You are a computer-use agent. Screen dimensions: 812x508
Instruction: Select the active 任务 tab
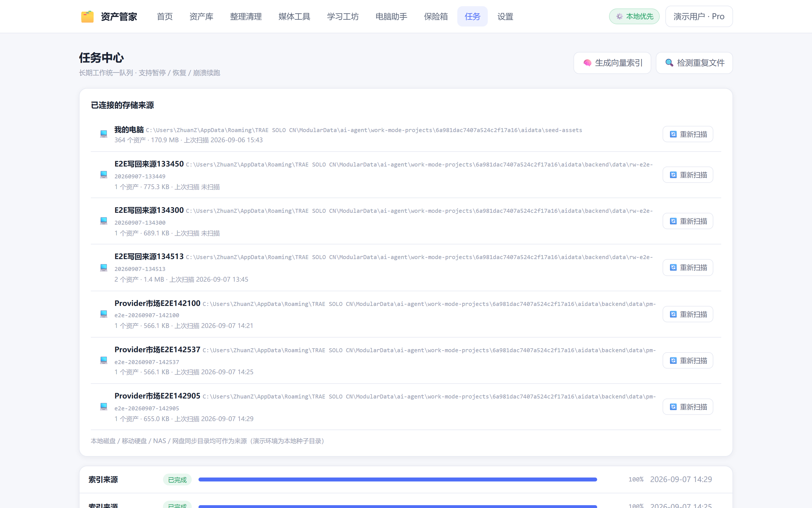(473, 16)
